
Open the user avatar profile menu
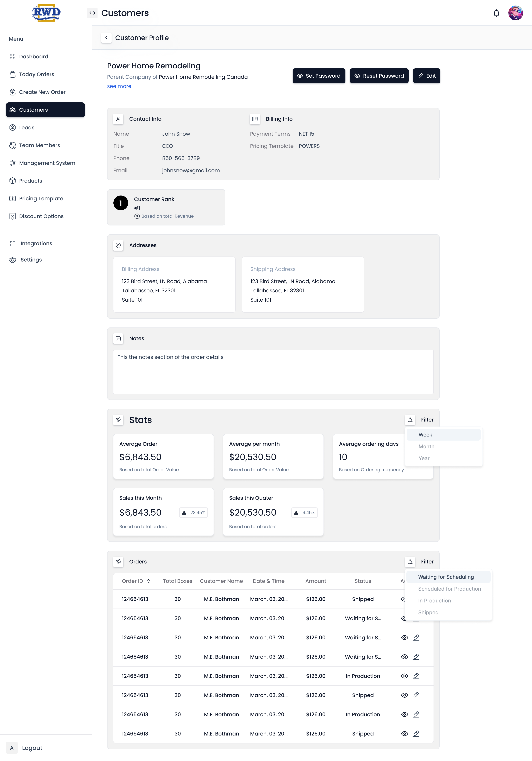(515, 13)
